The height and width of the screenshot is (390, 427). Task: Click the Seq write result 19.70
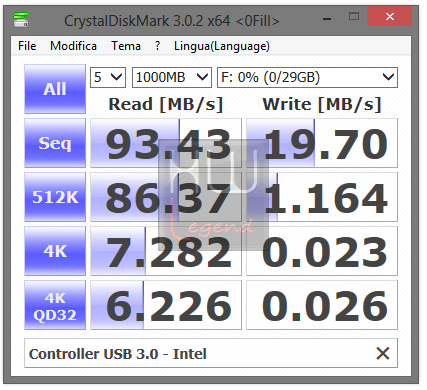(322, 143)
